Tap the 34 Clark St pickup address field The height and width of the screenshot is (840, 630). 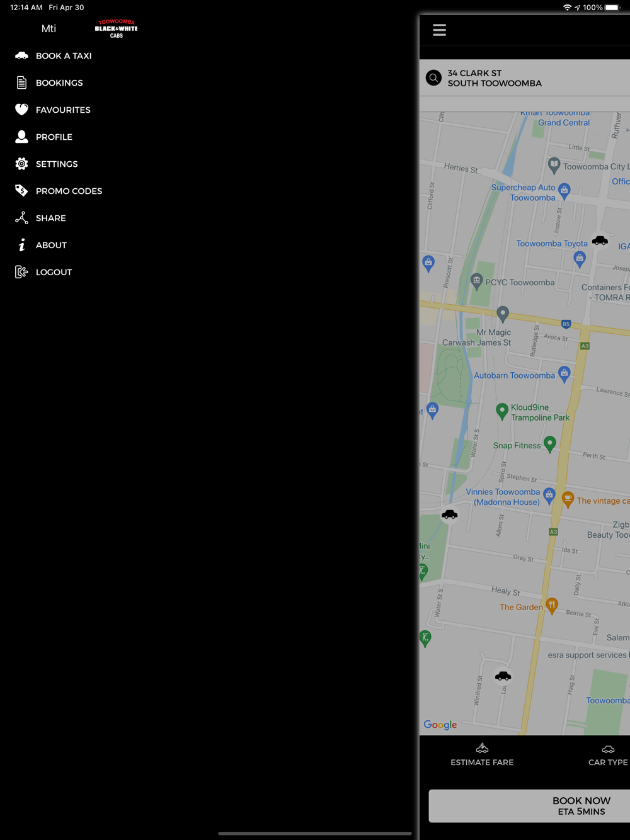pos(525,78)
